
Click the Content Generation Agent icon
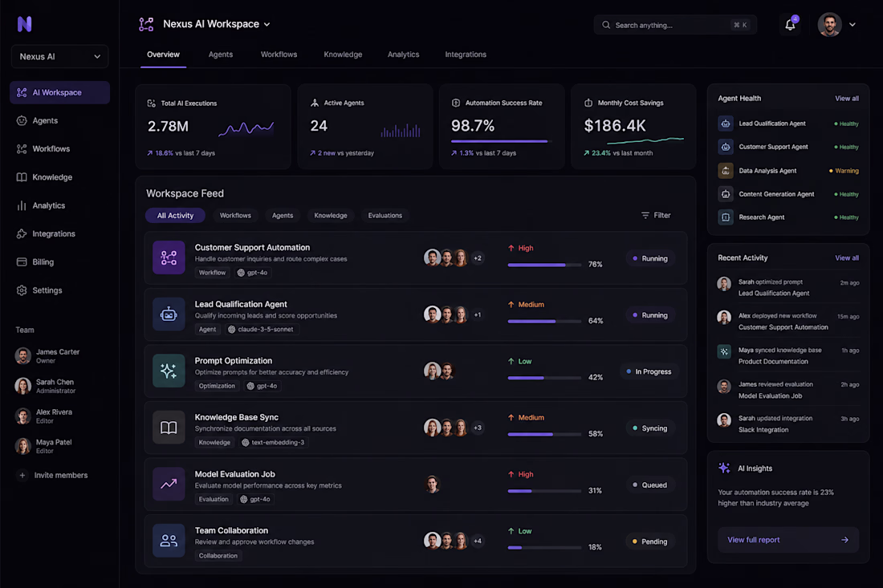726,193
